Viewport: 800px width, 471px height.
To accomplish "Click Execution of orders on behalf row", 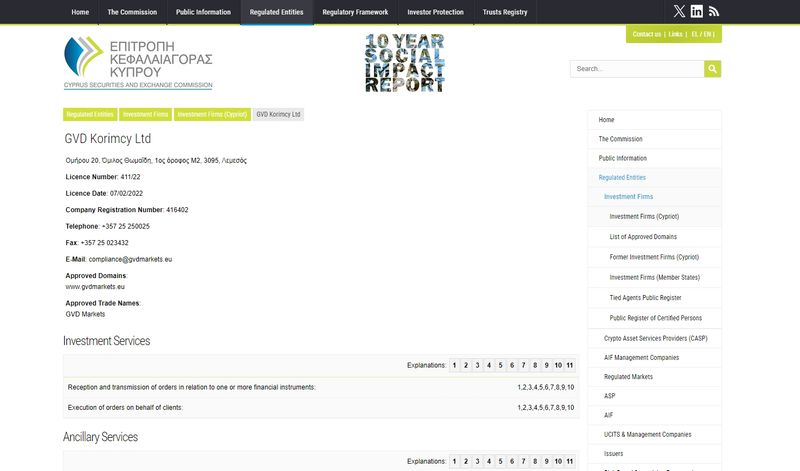I will coord(321,408).
